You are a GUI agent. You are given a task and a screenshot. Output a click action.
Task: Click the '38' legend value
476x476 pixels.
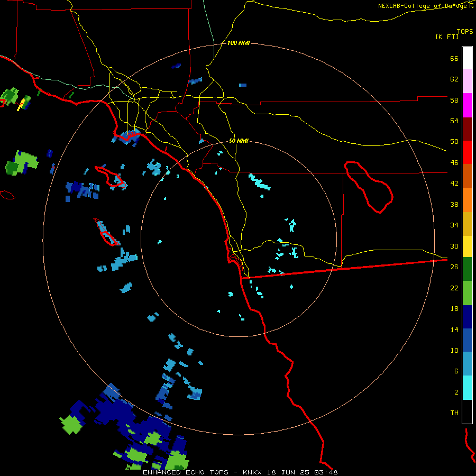coord(454,204)
